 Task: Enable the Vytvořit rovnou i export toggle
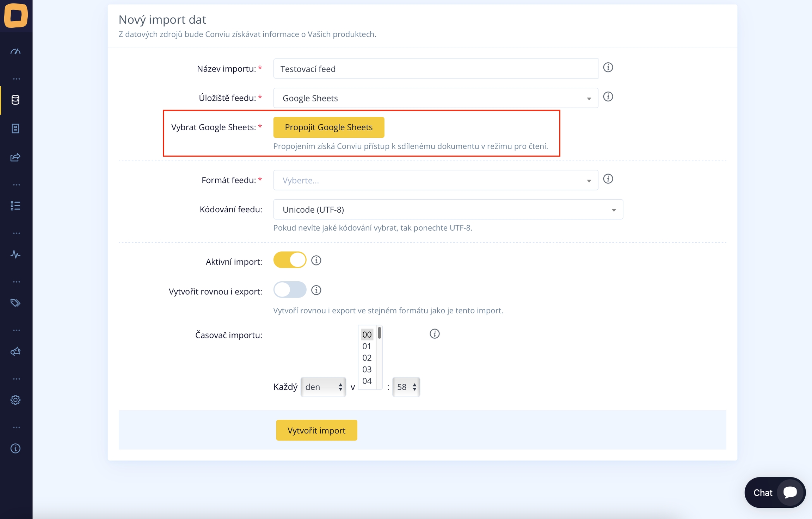(x=290, y=290)
